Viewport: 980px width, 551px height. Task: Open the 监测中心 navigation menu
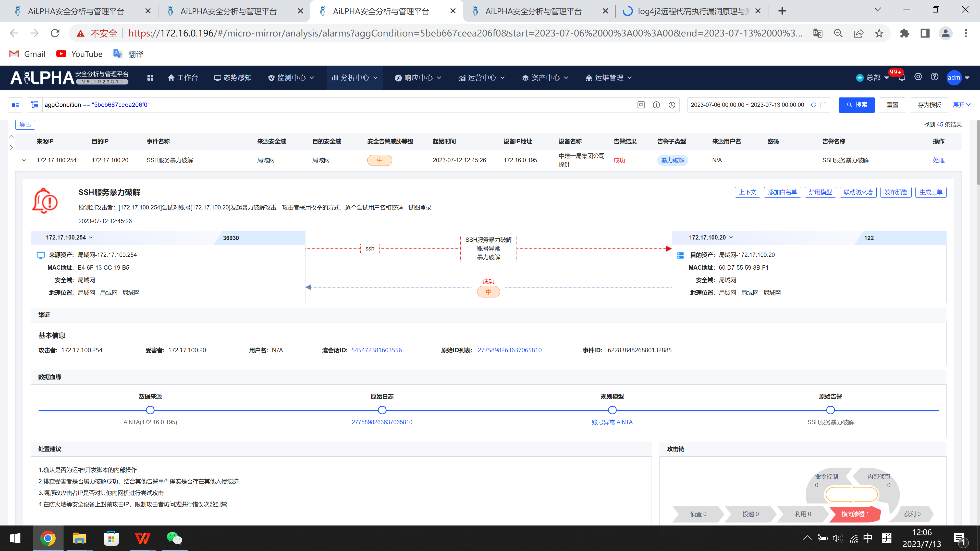point(291,78)
